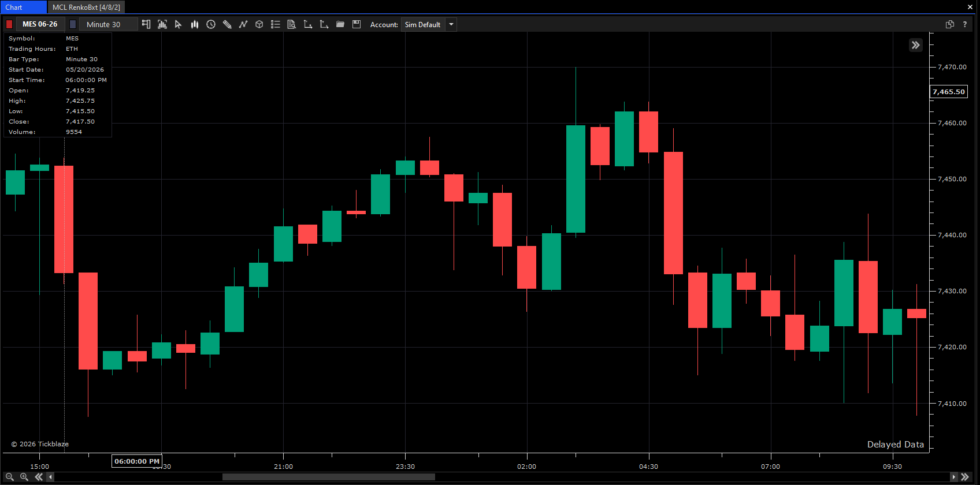Click the 23:30 time axis label
The height and width of the screenshot is (485, 980).
click(405, 467)
